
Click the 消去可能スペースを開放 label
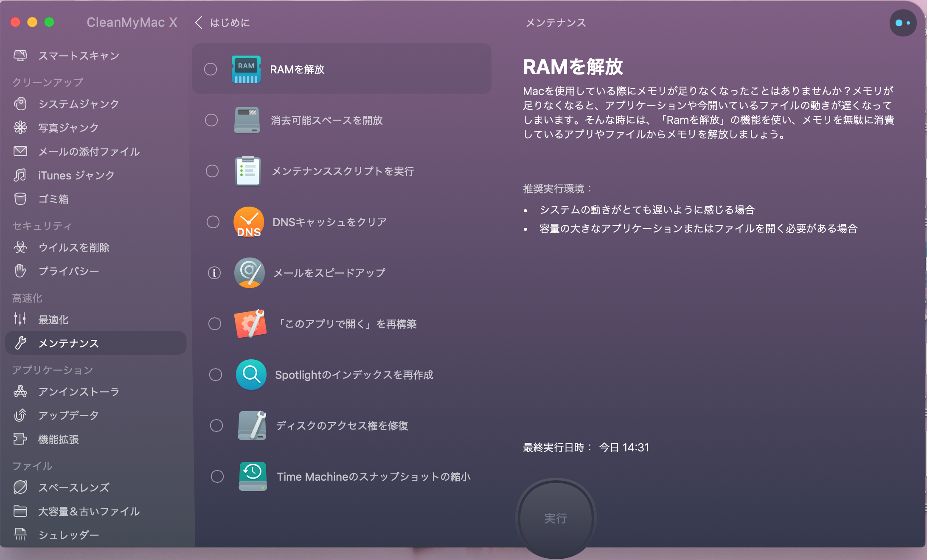[x=327, y=120]
